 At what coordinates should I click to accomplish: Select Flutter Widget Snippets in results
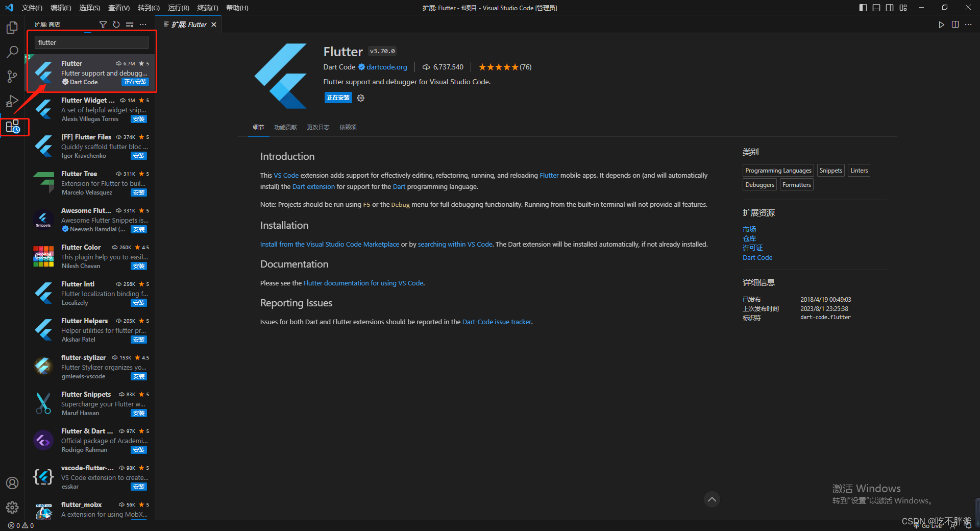point(90,110)
